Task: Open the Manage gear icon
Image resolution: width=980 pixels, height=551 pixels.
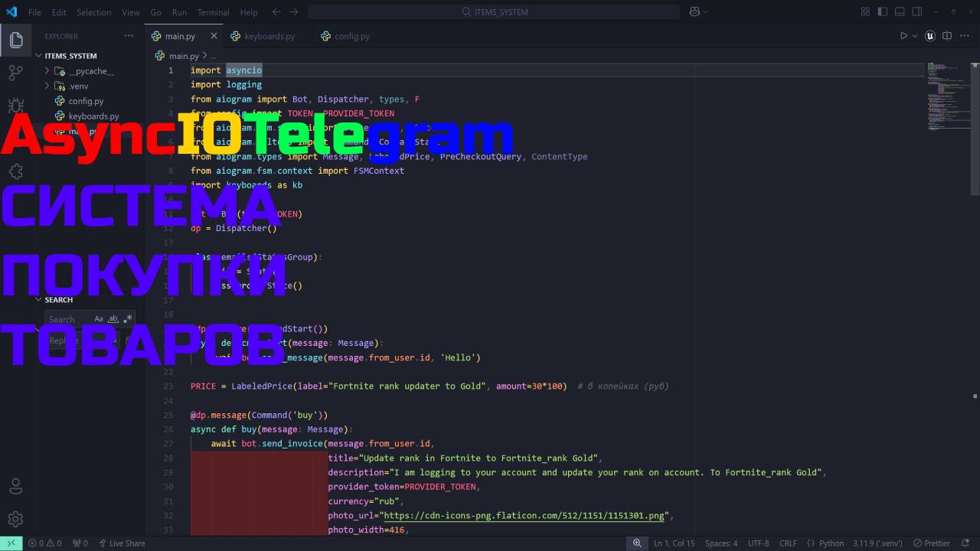Action: point(15,520)
